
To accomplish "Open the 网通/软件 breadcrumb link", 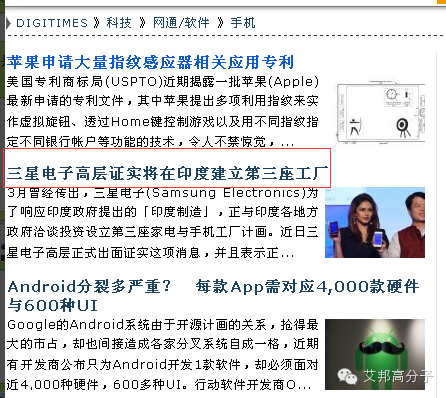I will 181,23.
